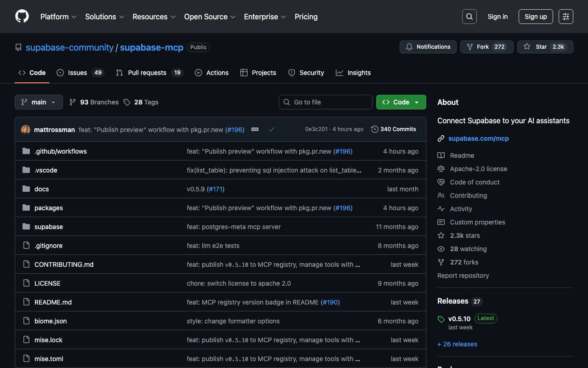Open the docs folder icon
Viewport: 588px width, 368px height.
[26, 189]
